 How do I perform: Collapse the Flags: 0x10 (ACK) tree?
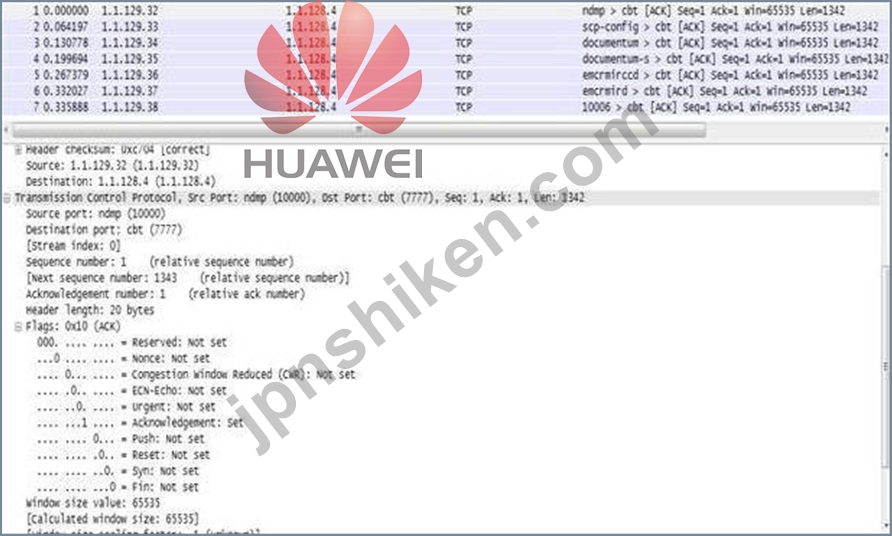pos(18,327)
